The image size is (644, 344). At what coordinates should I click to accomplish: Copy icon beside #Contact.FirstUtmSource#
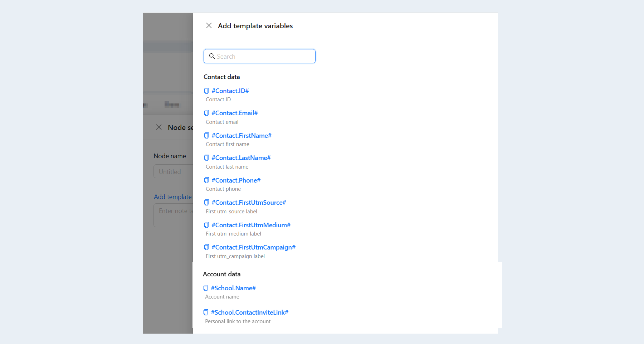pos(206,203)
